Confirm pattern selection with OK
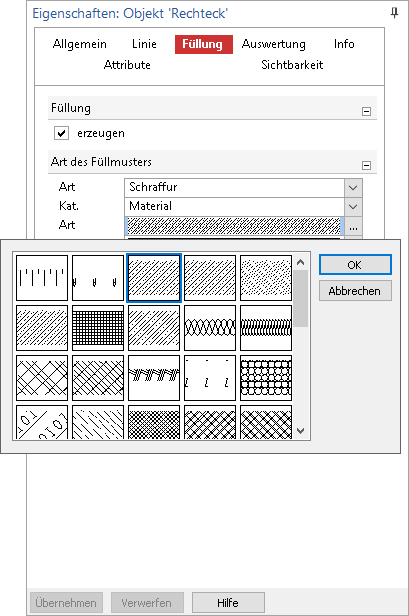Viewport: 409px width, 616px height. pyautogui.click(x=355, y=265)
